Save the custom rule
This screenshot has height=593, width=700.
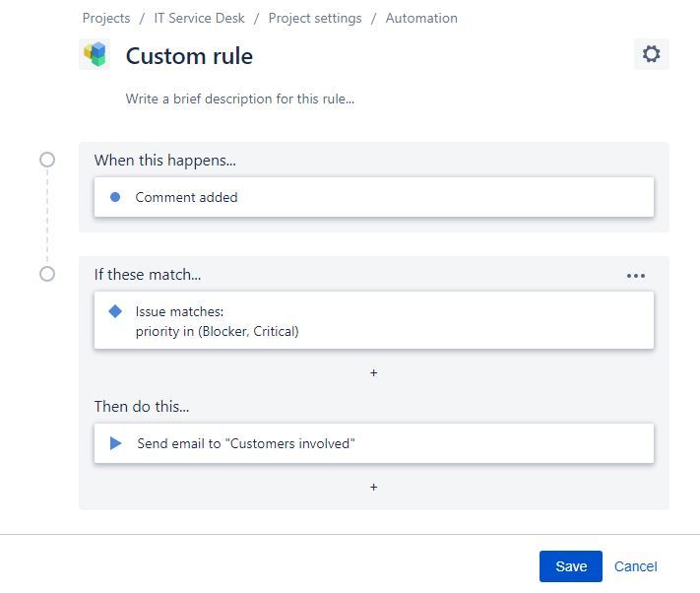pyautogui.click(x=570, y=566)
